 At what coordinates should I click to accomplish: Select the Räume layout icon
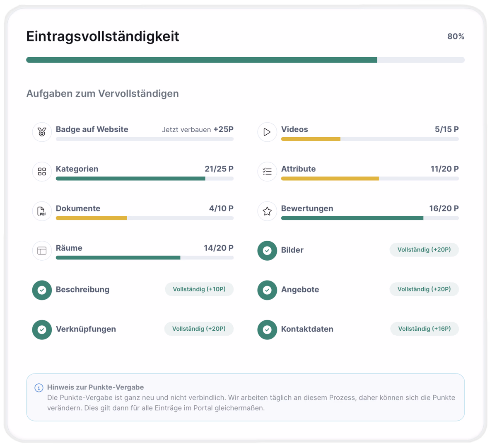42,251
